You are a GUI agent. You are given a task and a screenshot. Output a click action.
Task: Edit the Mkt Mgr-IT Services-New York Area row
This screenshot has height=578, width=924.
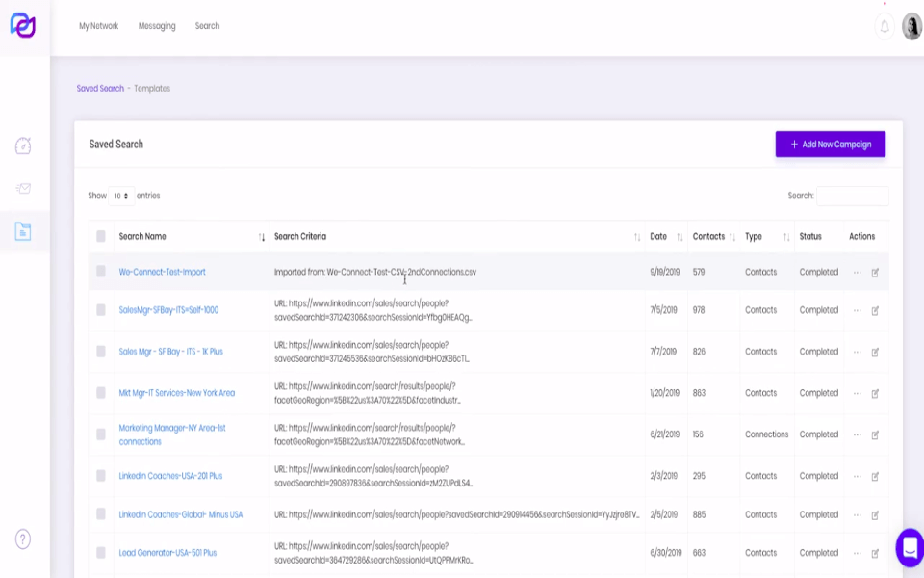pyautogui.click(x=875, y=393)
